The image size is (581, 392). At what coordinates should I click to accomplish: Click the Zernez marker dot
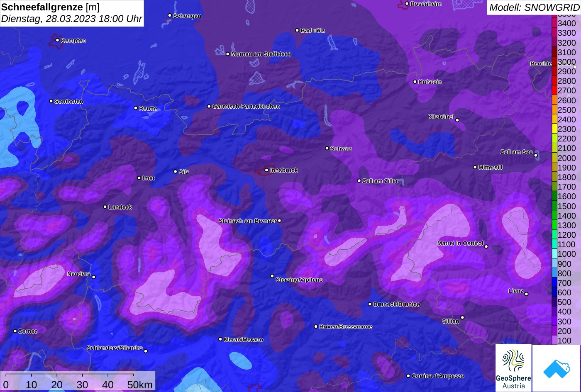click(x=15, y=331)
